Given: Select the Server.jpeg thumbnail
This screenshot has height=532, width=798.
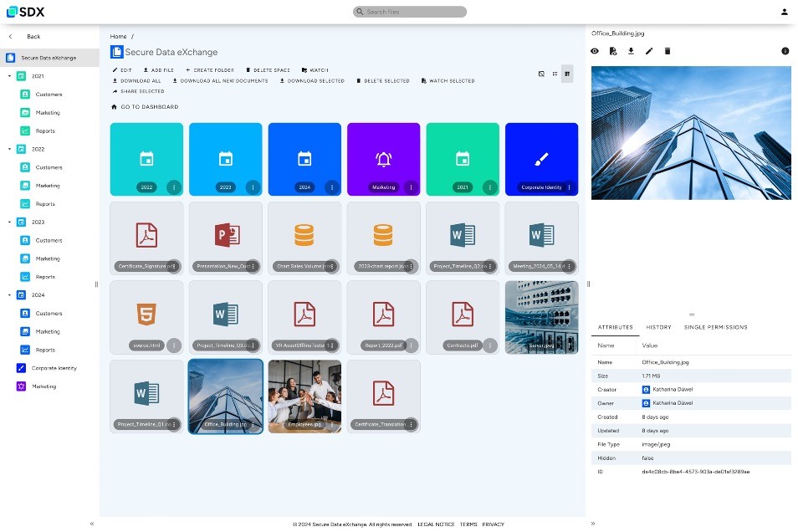Looking at the screenshot, I should (541, 317).
